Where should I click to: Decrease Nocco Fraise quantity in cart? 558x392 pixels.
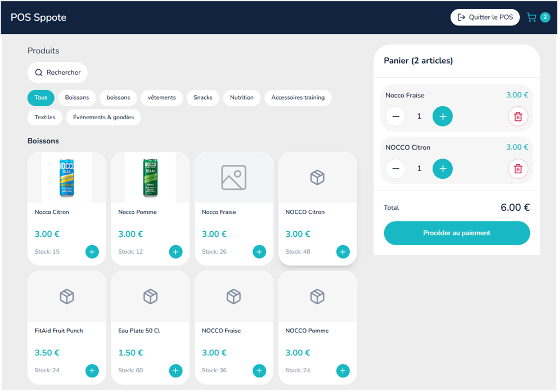coord(395,116)
